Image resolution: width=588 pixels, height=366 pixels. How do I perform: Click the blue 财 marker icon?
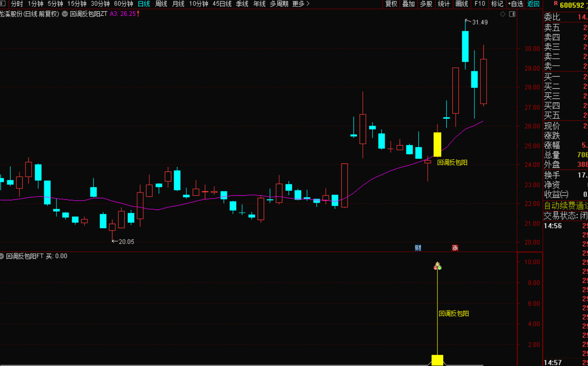pos(418,248)
